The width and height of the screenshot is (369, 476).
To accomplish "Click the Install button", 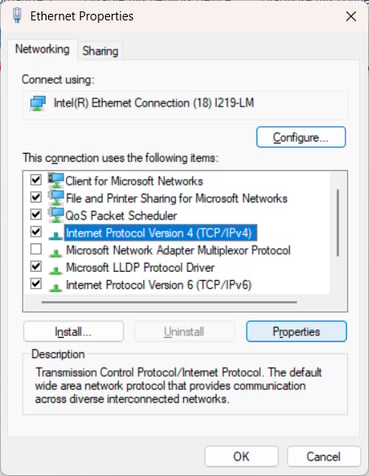I will click(73, 332).
